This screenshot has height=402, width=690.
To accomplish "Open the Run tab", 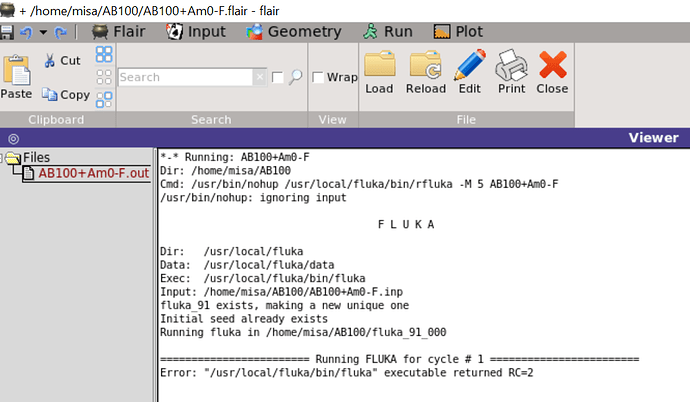I will (388, 32).
